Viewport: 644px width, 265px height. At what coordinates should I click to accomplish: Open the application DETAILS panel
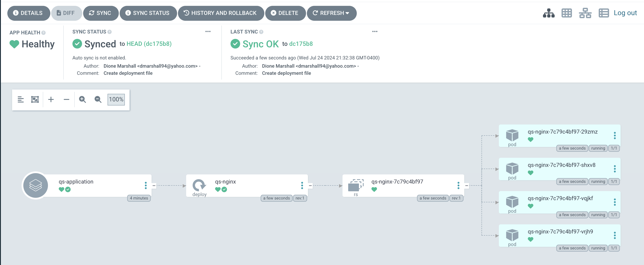29,13
